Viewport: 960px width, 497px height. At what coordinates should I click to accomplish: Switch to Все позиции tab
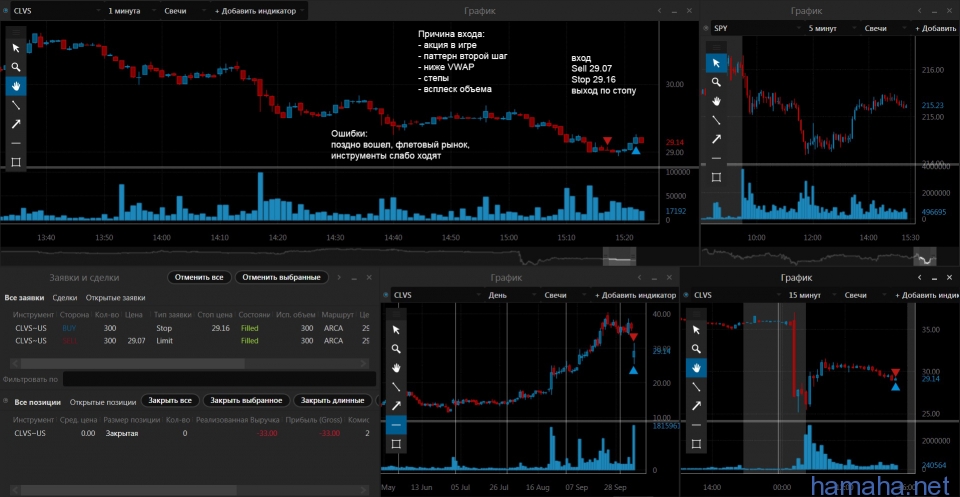[37, 402]
